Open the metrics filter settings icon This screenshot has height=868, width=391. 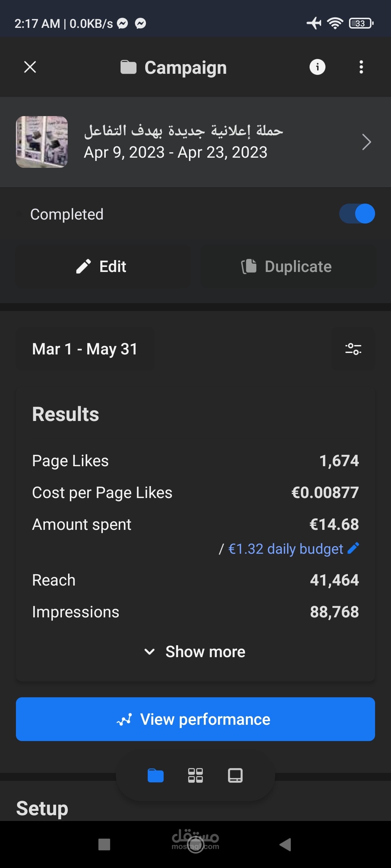353,349
